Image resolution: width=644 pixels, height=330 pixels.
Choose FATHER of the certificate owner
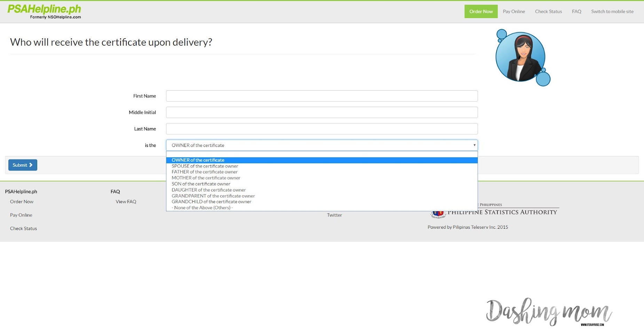point(322,172)
